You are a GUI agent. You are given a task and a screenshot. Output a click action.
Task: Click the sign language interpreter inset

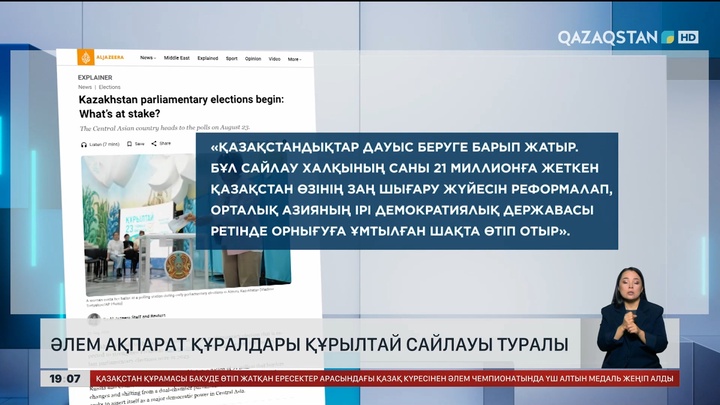632,318
